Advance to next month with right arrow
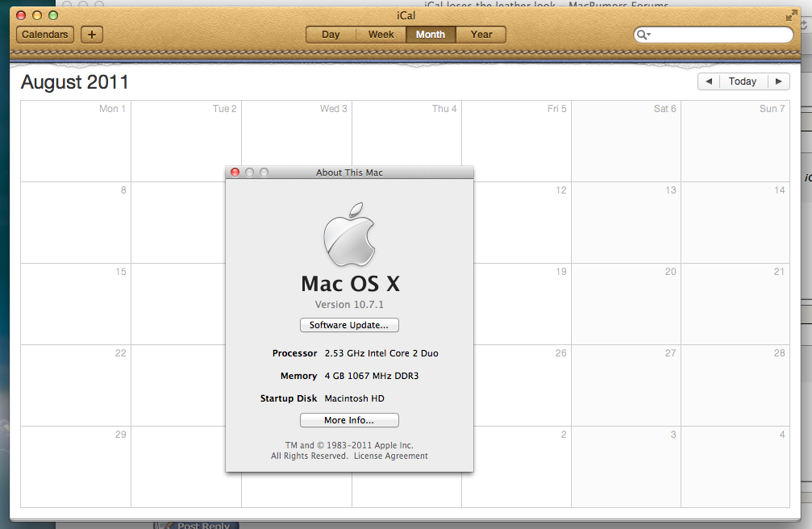 tap(778, 81)
